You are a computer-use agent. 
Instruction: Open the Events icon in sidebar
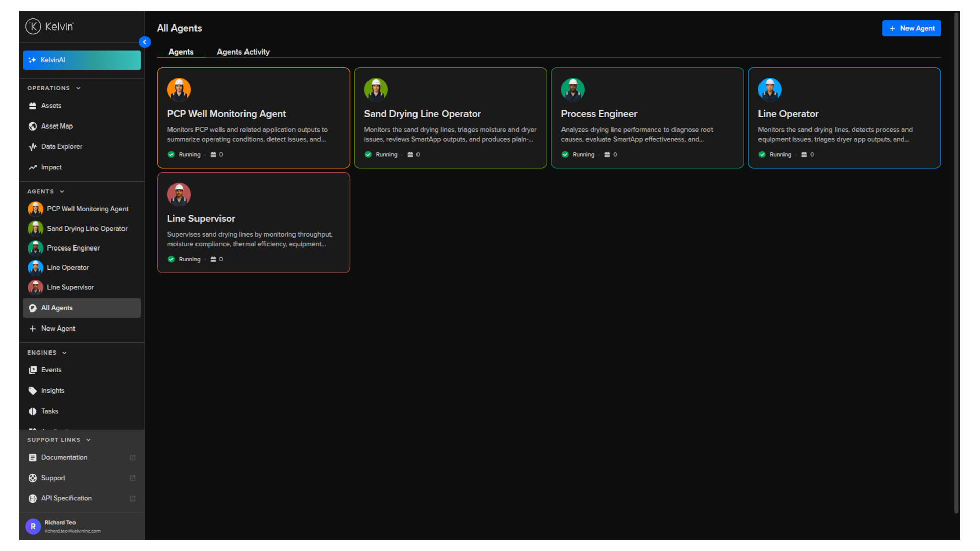[x=33, y=370]
